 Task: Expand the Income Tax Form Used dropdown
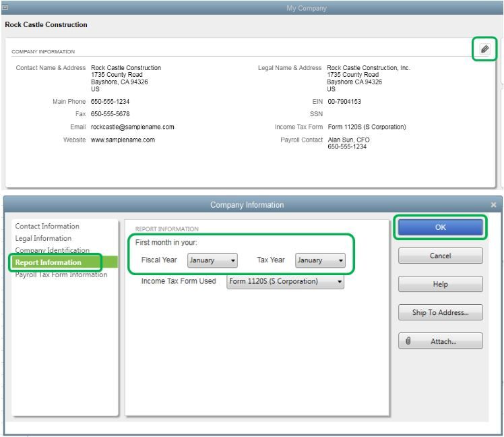pos(285,281)
